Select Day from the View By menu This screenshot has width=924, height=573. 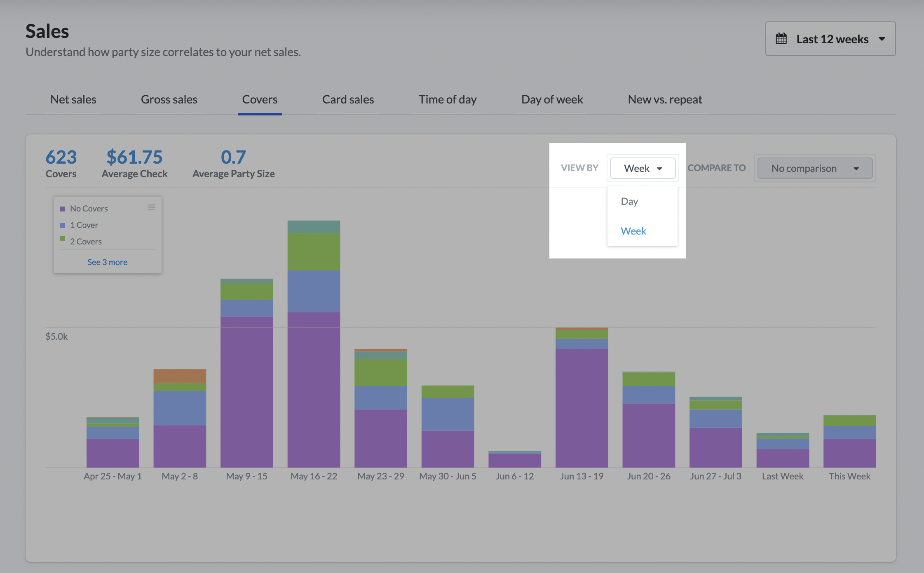(629, 202)
